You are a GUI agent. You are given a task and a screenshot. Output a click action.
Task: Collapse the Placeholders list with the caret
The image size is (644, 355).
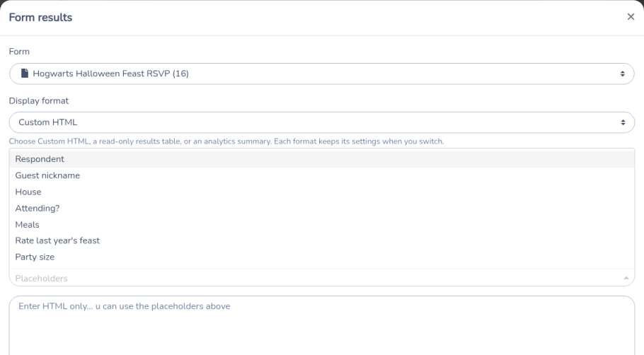pyautogui.click(x=626, y=278)
